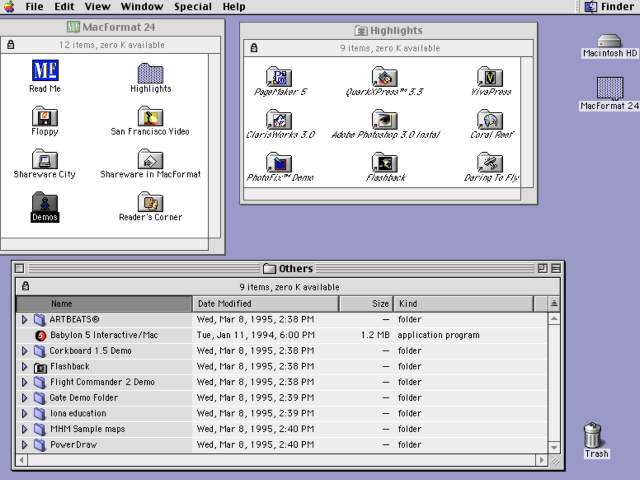640x480 pixels.
Task: Expand the Flight Commander 2 Demo triangle
Action: tap(24, 382)
